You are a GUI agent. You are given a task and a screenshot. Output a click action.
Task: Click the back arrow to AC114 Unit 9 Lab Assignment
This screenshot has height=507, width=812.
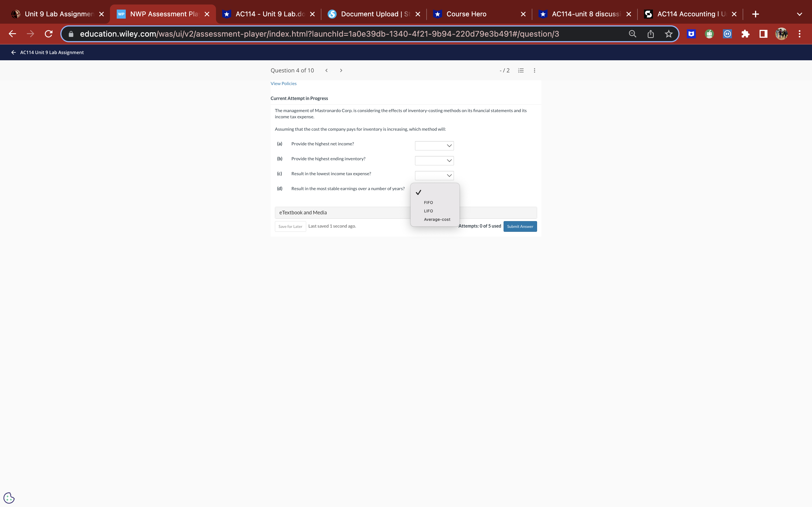click(x=14, y=52)
